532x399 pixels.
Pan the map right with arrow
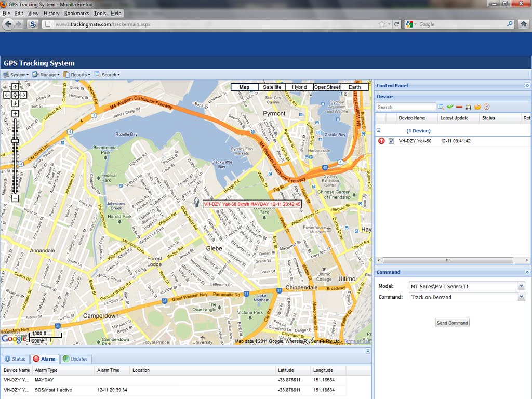[x=23, y=95]
